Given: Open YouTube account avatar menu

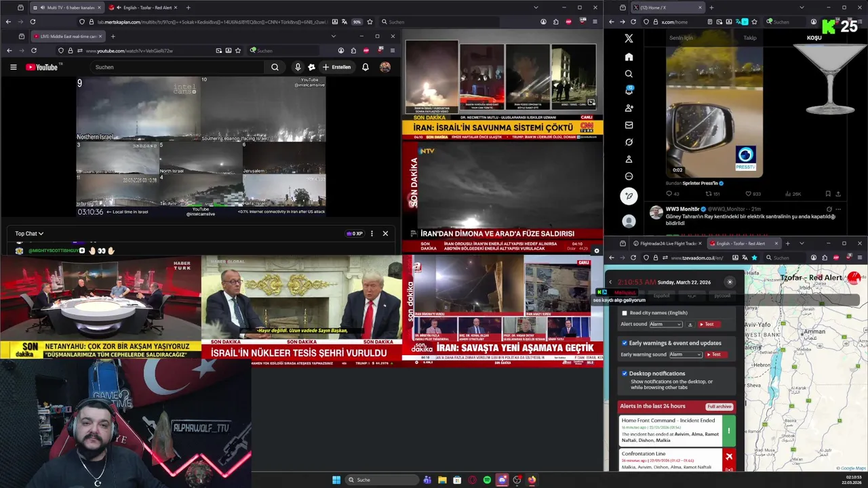Looking at the screenshot, I should pos(385,67).
